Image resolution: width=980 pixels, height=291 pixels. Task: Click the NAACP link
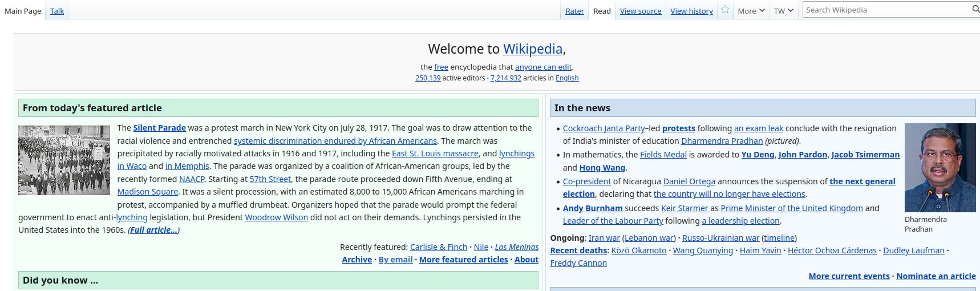click(x=192, y=179)
